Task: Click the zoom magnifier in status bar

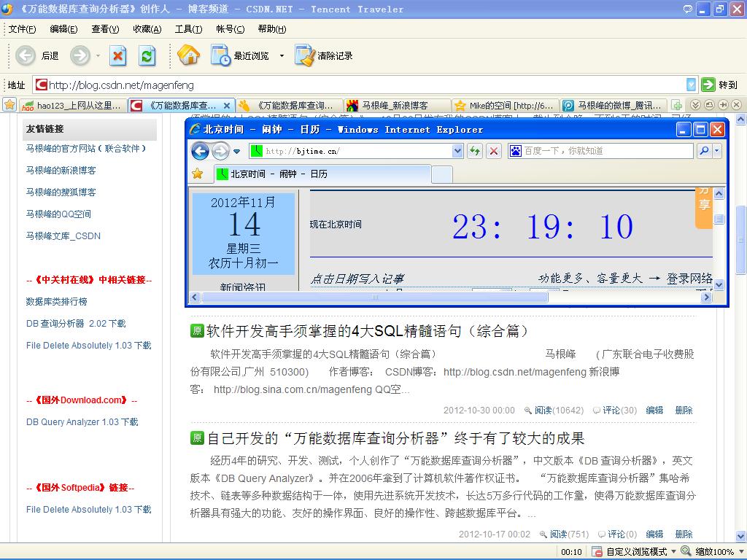Action: 686,551
